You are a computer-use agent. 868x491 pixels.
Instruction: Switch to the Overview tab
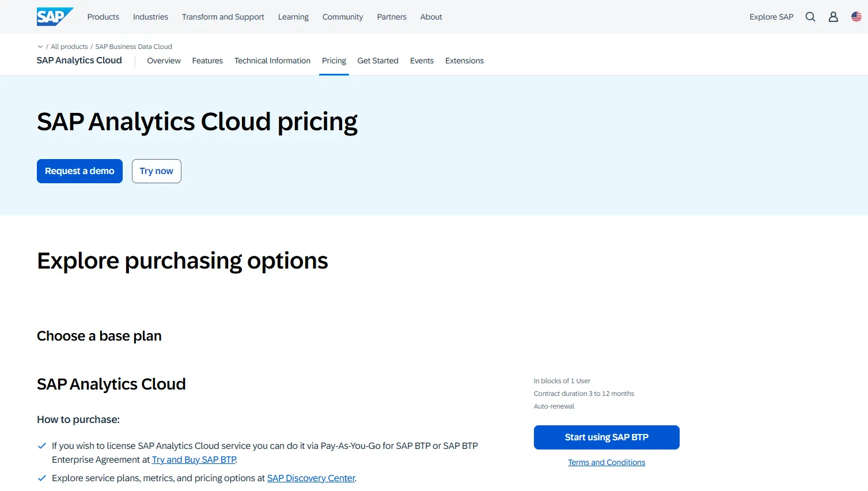(x=164, y=61)
